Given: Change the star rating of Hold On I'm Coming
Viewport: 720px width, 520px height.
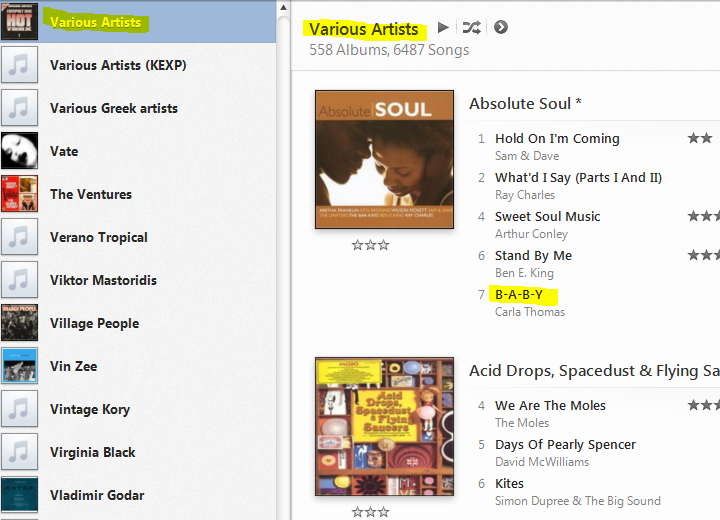Looking at the screenshot, I should pos(700,138).
